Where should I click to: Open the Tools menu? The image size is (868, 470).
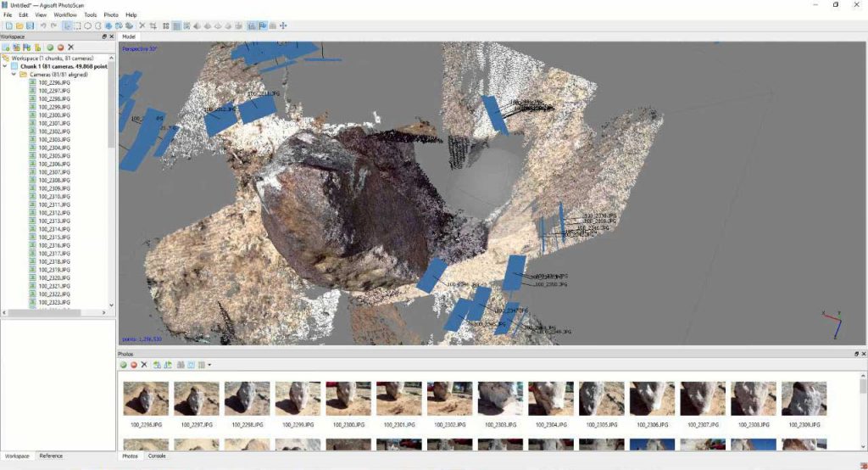tap(90, 15)
